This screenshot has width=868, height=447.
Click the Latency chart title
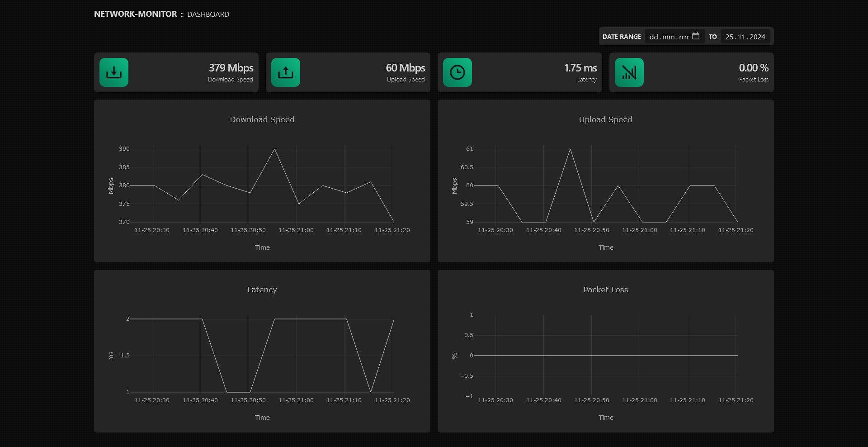click(262, 290)
